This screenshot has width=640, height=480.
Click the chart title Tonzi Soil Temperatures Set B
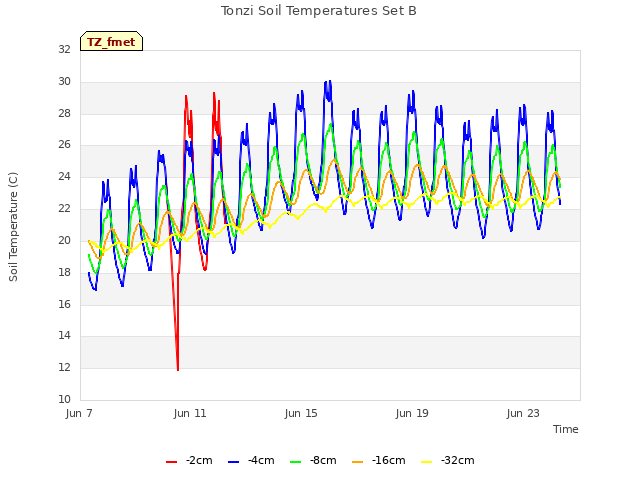tap(319, 11)
